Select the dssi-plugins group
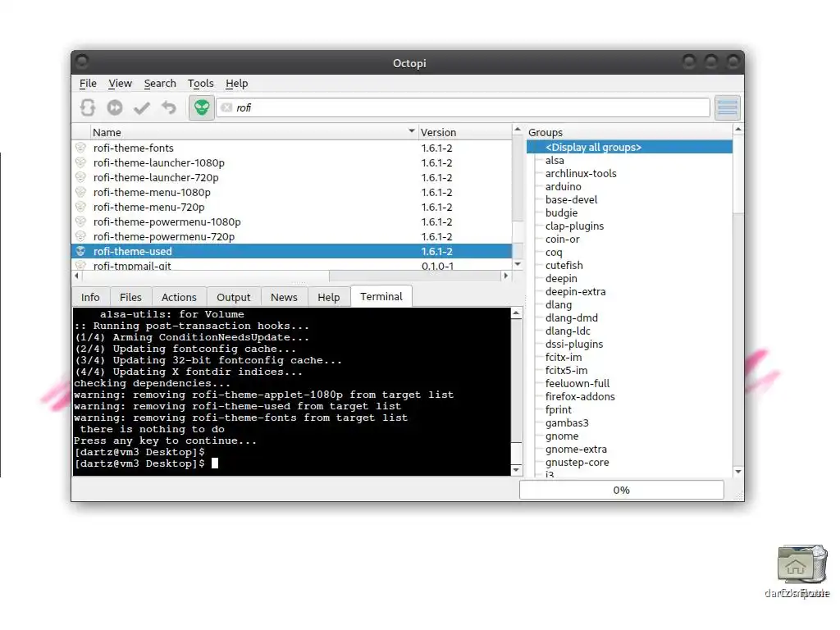The image size is (840, 630). [573, 344]
